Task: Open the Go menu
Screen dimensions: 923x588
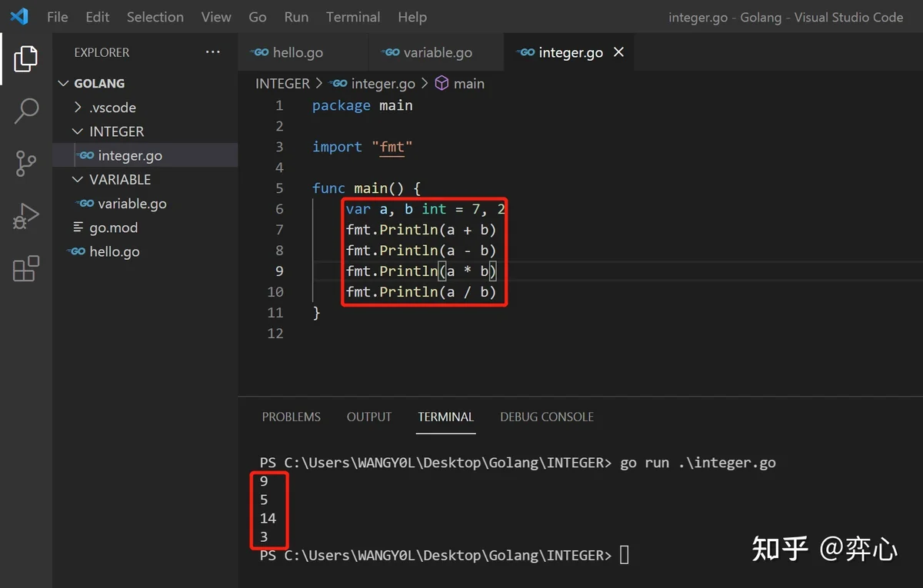Action: pyautogui.click(x=258, y=17)
